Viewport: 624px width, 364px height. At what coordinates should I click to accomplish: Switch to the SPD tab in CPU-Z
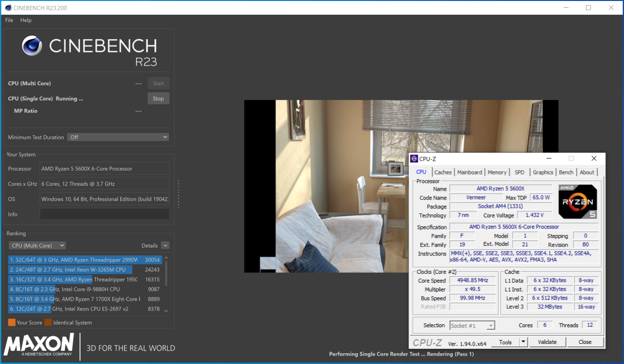click(519, 172)
